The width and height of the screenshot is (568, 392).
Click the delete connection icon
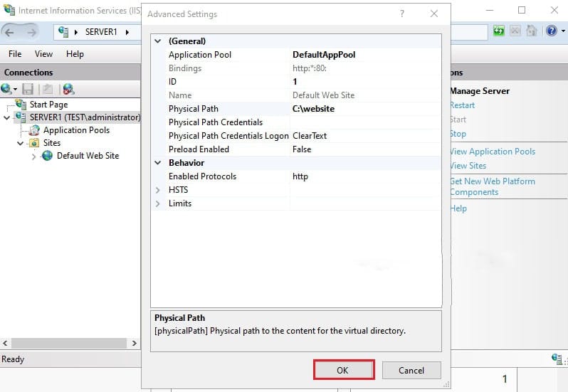(x=68, y=89)
